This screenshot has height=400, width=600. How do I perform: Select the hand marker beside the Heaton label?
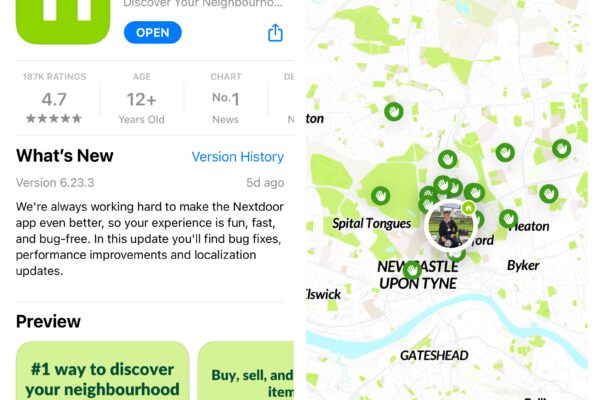click(509, 219)
